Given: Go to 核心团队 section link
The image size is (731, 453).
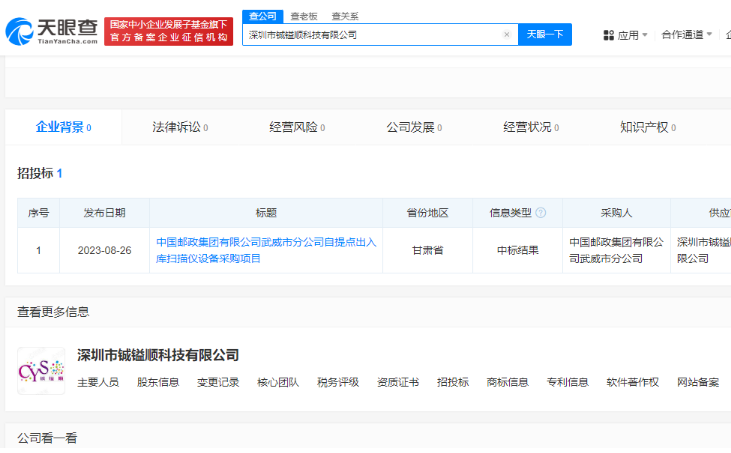Looking at the screenshot, I should click(x=278, y=383).
